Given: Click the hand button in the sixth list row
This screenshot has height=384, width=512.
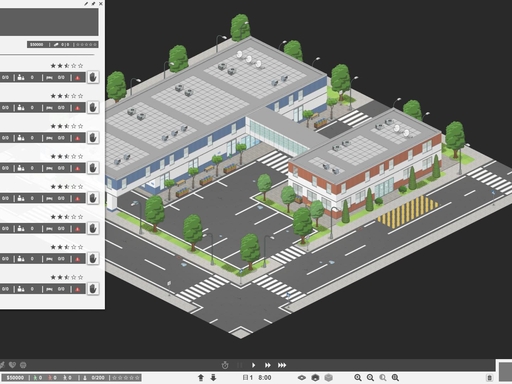Looking at the screenshot, I should click(93, 228).
